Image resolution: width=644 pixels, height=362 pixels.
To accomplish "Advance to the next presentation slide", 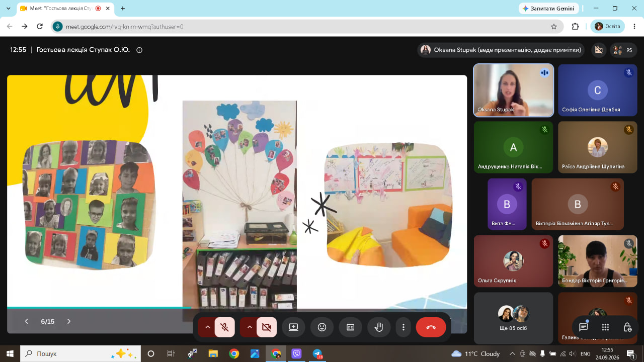I will pyautogui.click(x=69, y=321).
